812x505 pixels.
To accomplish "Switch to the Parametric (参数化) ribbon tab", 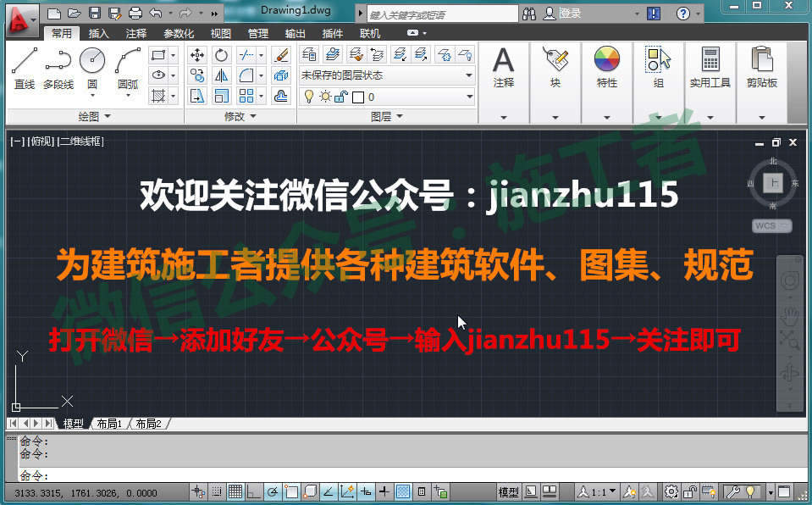I will pos(179,33).
